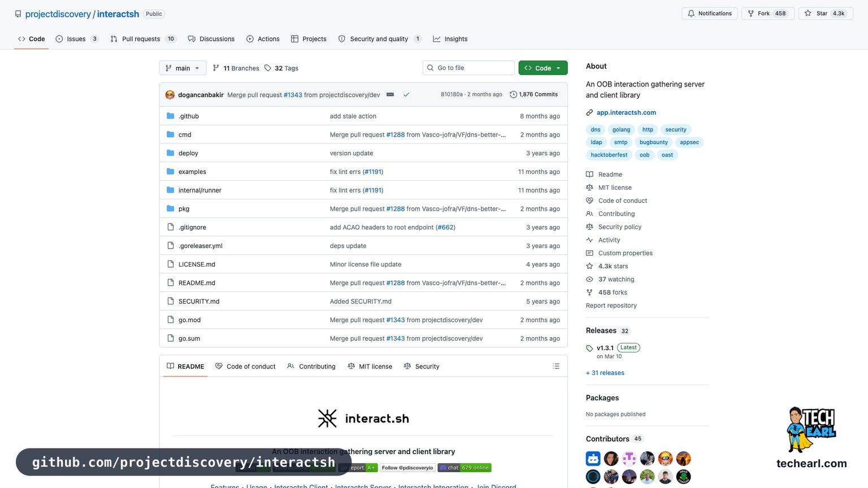Switch to the Actions tab
The height and width of the screenshot is (488, 868).
click(263, 39)
